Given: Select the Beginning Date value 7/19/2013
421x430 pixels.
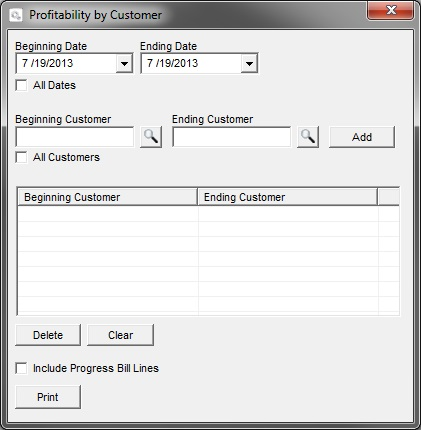Looking at the screenshot, I should pyautogui.click(x=47, y=63).
